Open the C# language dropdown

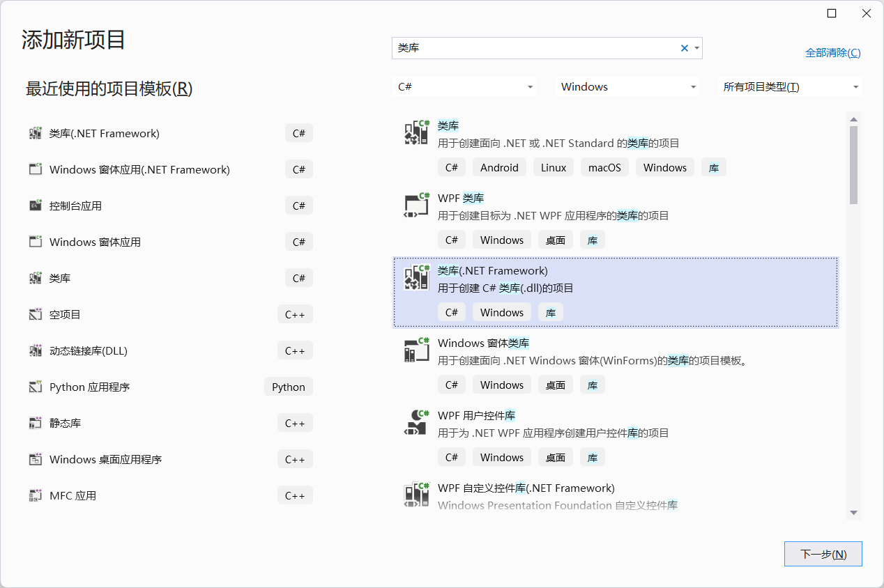coord(464,86)
